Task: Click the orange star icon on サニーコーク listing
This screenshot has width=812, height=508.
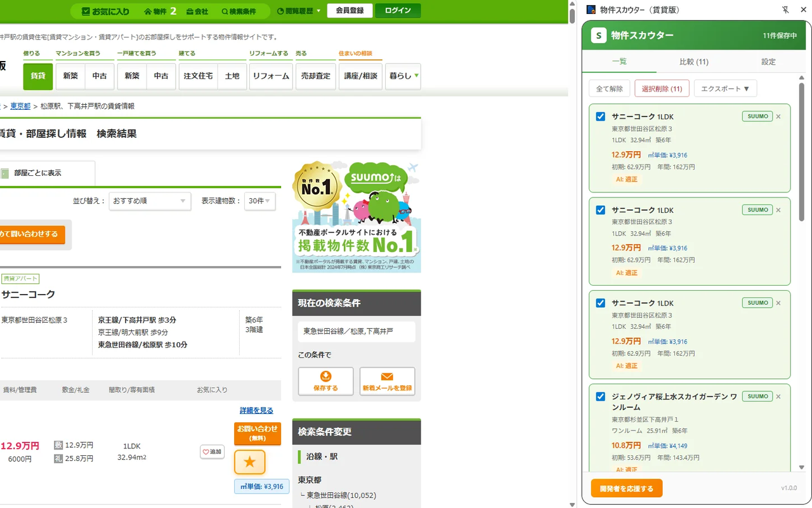Action: pyautogui.click(x=249, y=462)
